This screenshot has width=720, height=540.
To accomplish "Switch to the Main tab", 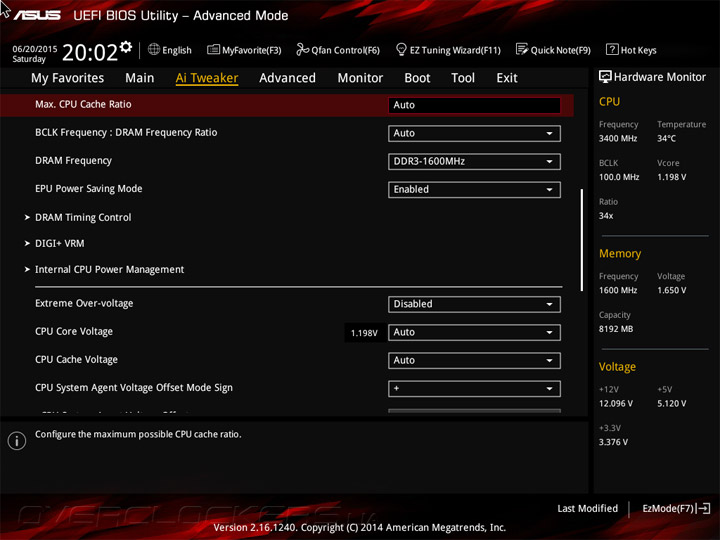I will tap(140, 78).
